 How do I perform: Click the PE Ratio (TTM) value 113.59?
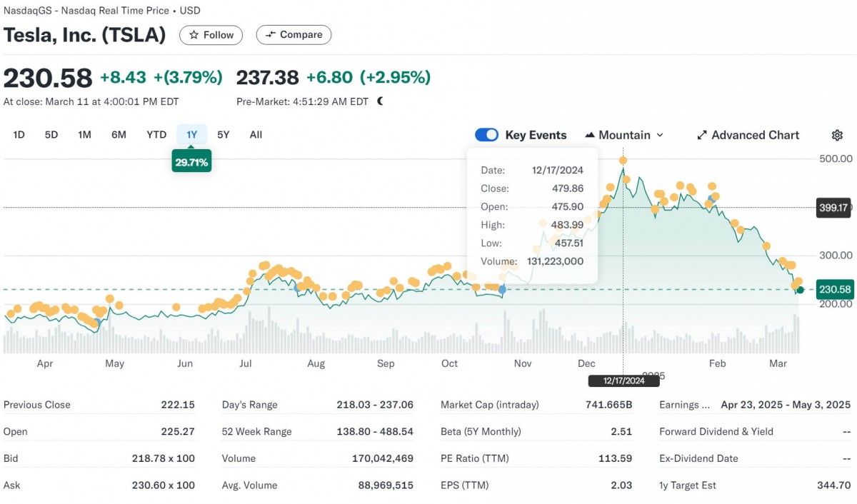pos(616,458)
